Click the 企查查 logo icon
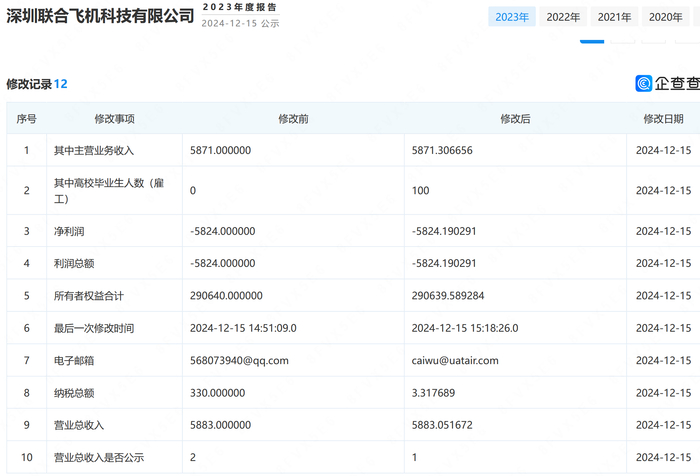The image size is (700, 476). pyautogui.click(x=643, y=84)
